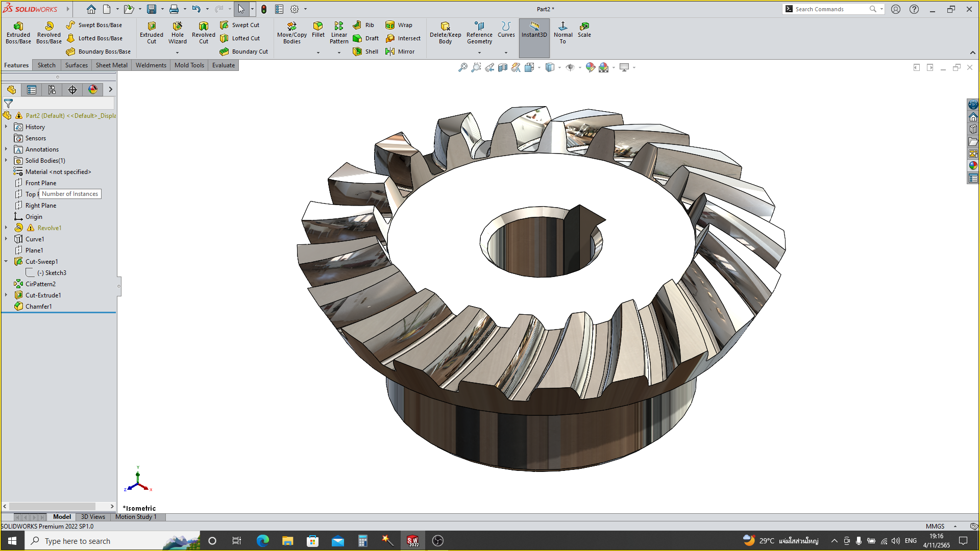This screenshot has height=551, width=980.
Task: Toggle the Instant3D mode
Action: click(x=534, y=38)
